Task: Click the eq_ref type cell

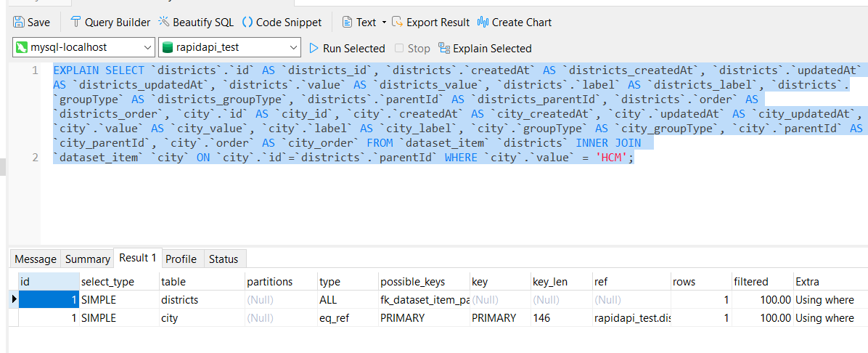Action: [348, 318]
